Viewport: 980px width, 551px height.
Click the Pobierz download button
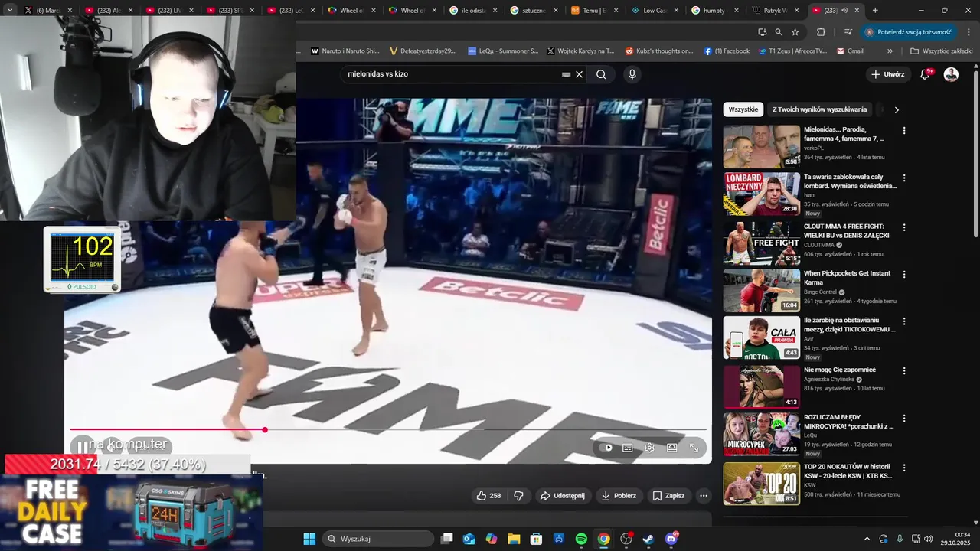click(619, 496)
